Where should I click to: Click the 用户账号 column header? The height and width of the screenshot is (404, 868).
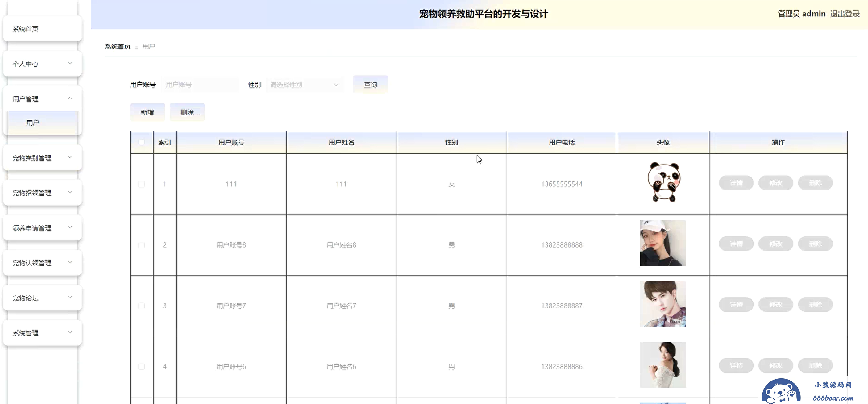click(231, 142)
